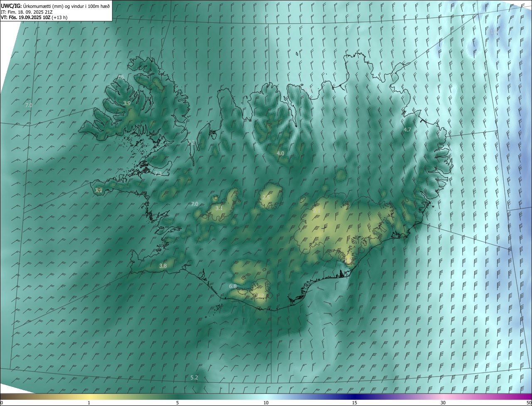Click the '7.6' value label on the map

[x=121, y=77]
